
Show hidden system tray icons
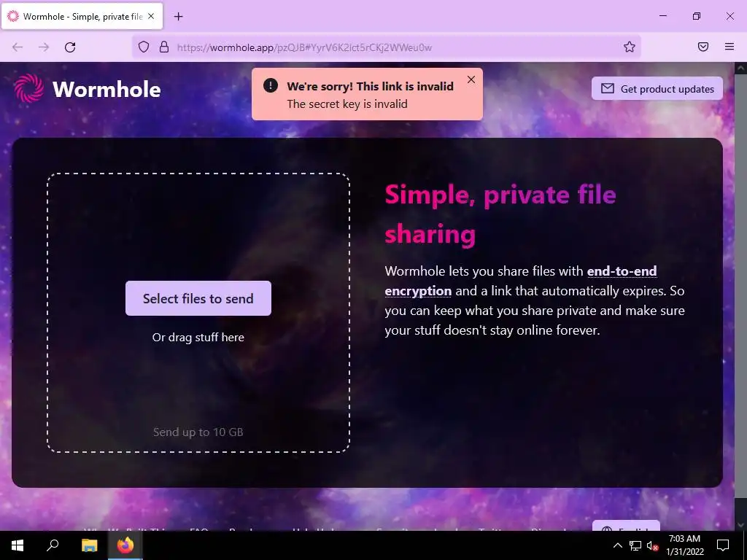617,545
